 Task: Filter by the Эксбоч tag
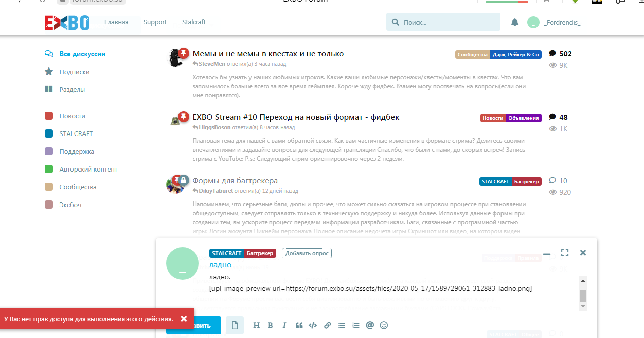click(x=63, y=205)
